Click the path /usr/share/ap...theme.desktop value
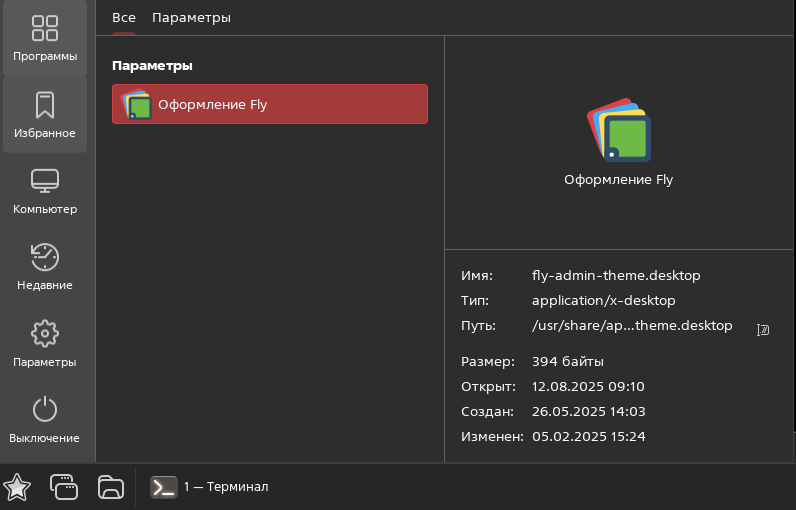This screenshot has height=510, width=796. 632,326
